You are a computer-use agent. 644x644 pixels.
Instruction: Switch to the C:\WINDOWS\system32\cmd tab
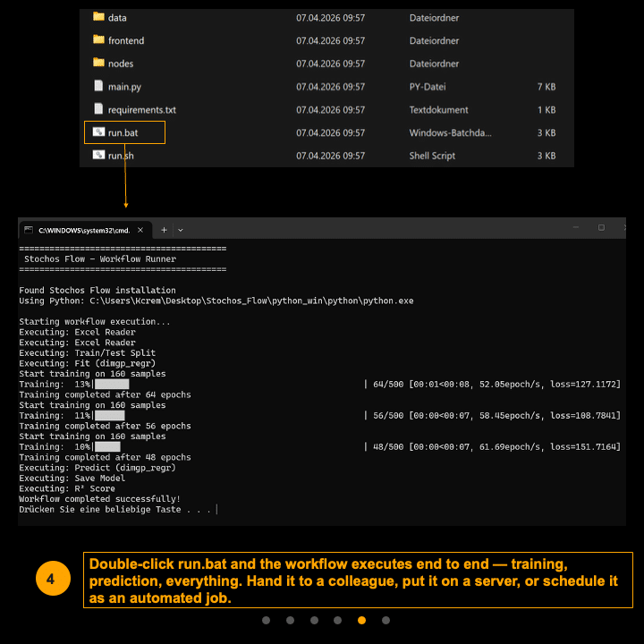tap(85, 231)
